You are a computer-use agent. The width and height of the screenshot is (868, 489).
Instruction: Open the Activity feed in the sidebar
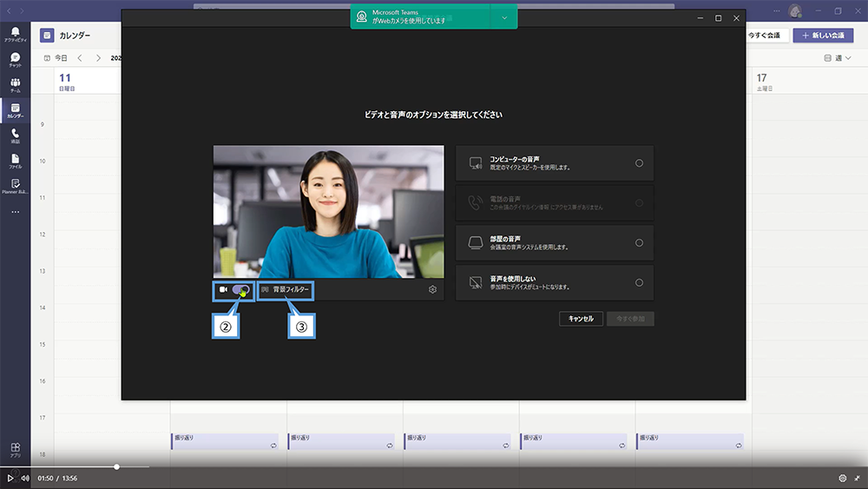click(x=15, y=35)
